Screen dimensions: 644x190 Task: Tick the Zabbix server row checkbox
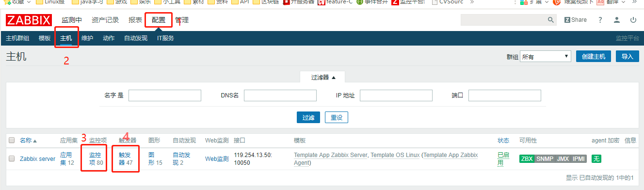(x=12, y=158)
